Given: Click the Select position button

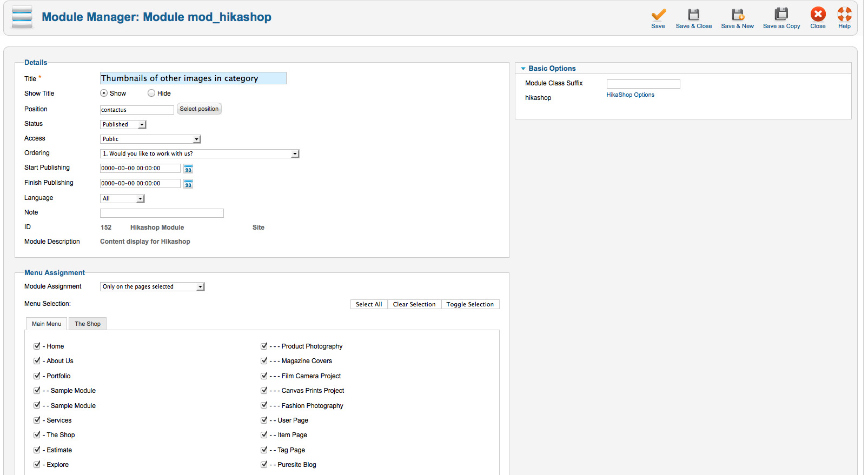Looking at the screenshot, I should tap(199, 109).
